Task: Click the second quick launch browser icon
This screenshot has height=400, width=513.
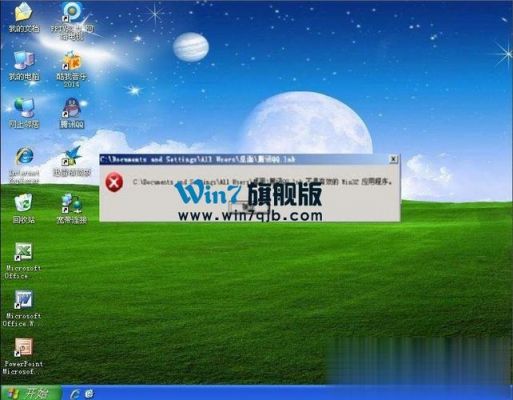Action: 89,394
